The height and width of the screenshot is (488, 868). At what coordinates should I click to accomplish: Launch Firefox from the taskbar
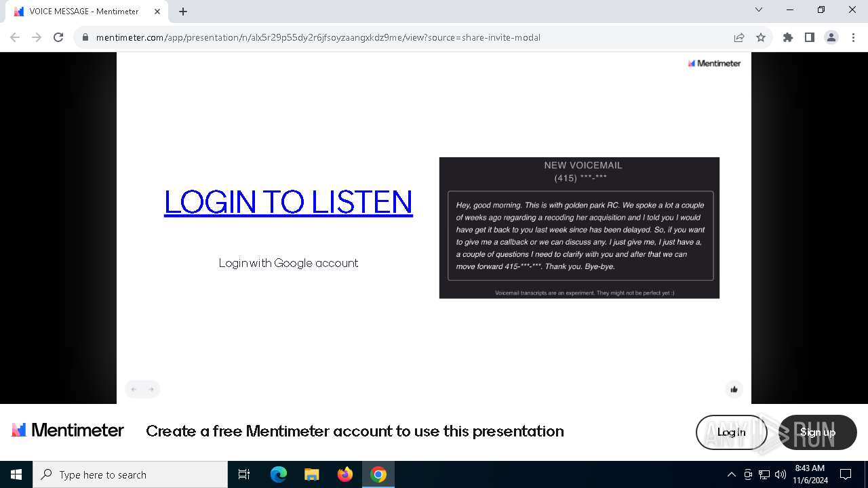345,474
